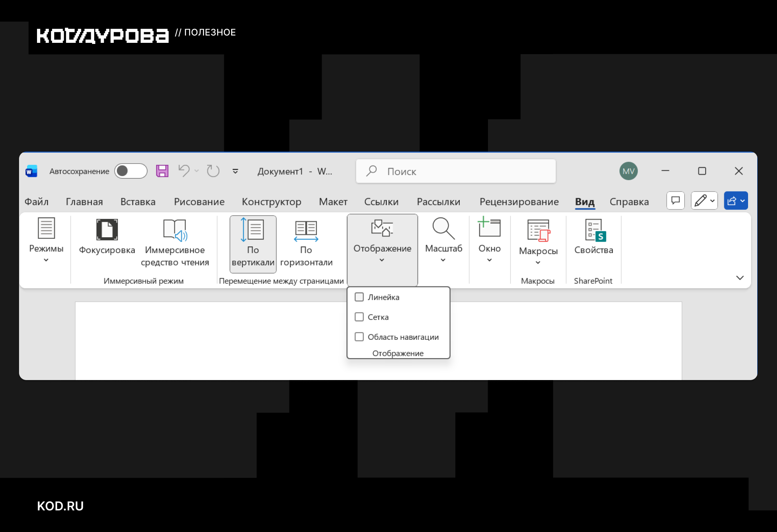Click the Word application icon
The width and height of the screenshot is (777, 532).
(31, 171)
